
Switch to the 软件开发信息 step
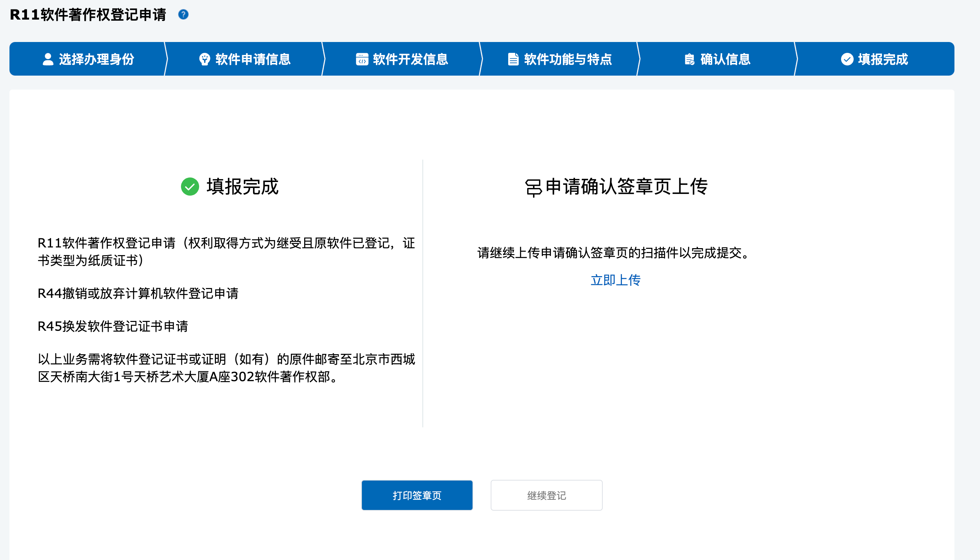pos(411,59)
